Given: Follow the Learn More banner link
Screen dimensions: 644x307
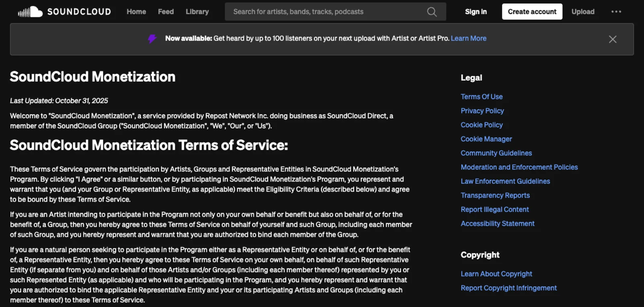Looking at the screenshot, I should click(469, 38).
